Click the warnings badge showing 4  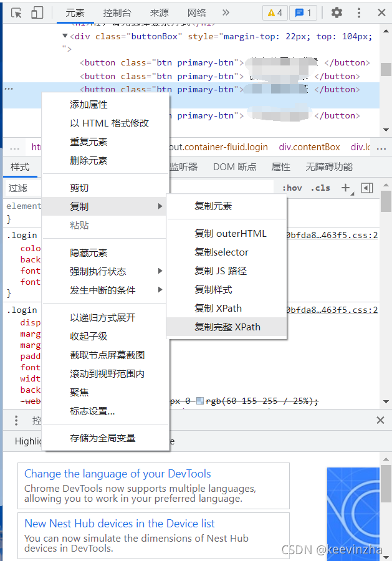tap(275, 12)
